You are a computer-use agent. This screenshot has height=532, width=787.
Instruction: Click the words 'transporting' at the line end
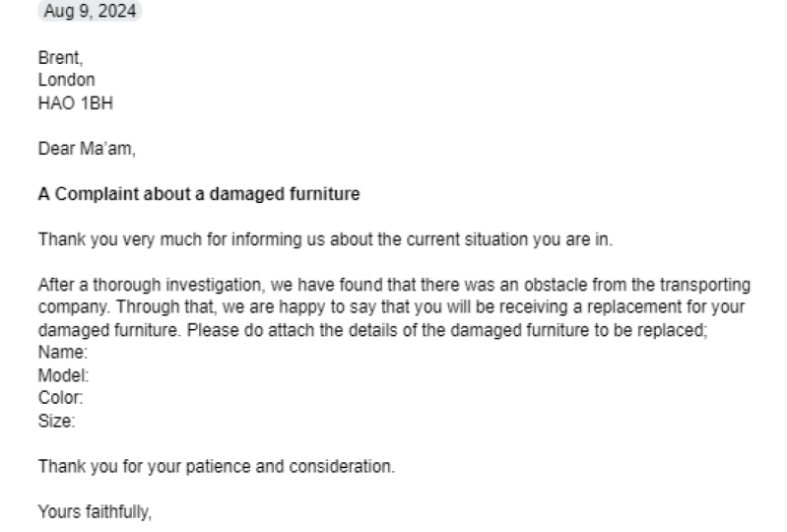coord(704,285)
